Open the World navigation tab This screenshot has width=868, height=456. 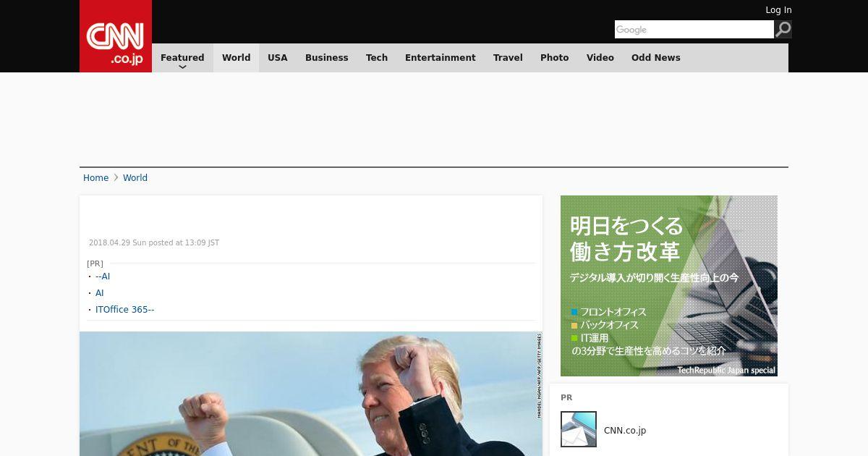coord(236,58)
